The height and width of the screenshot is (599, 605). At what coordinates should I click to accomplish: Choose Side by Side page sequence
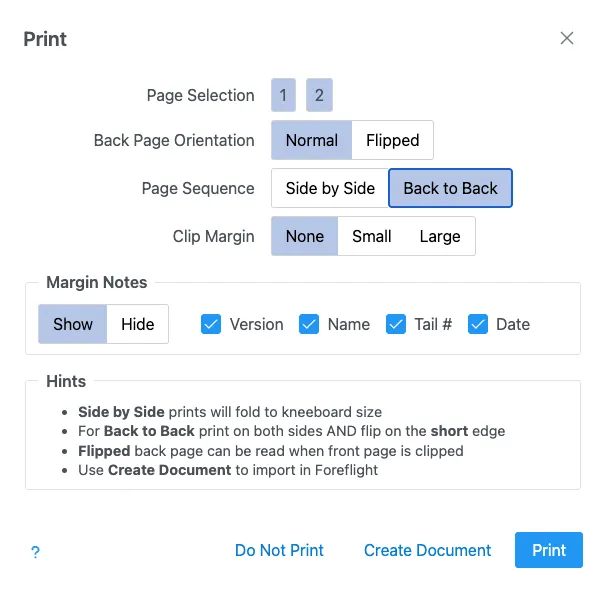pyautogui.click(x=330, y=188)
